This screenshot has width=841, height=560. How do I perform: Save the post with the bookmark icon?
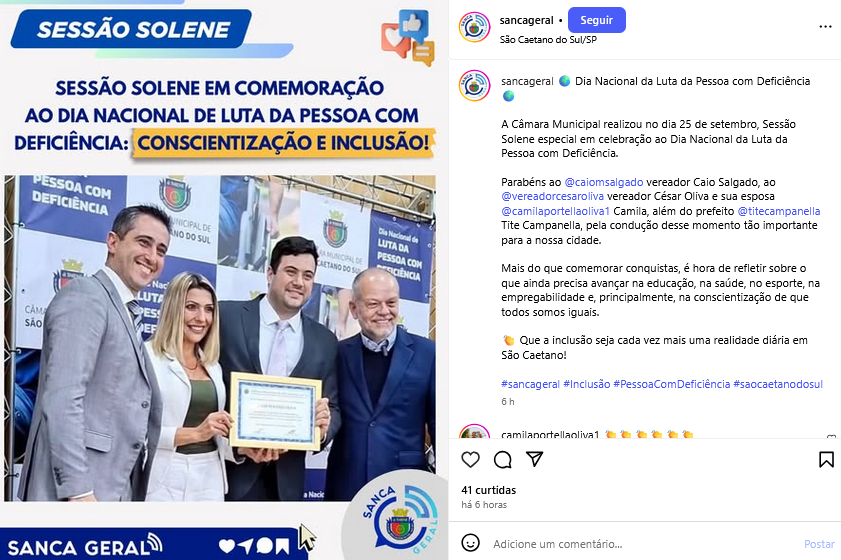[826, 460]
